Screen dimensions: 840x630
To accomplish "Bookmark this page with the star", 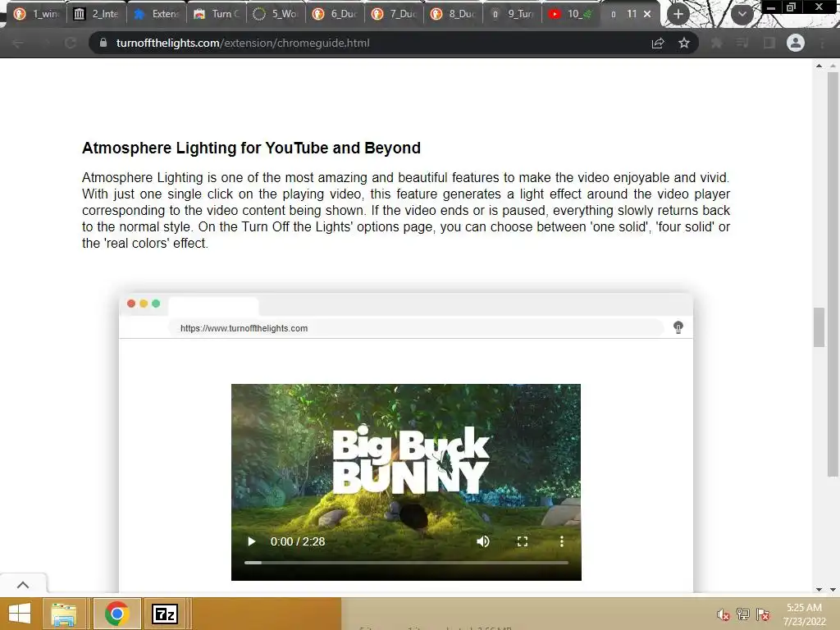I will click(x=684, y=43).
